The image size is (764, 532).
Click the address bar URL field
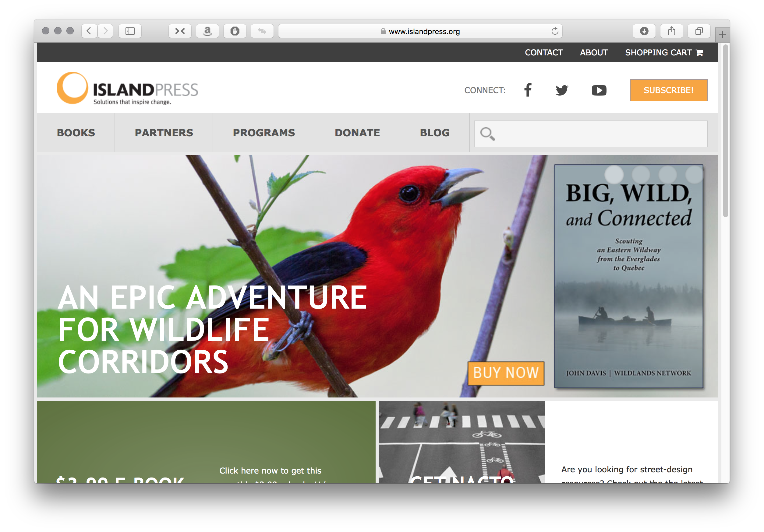point(420,31)
